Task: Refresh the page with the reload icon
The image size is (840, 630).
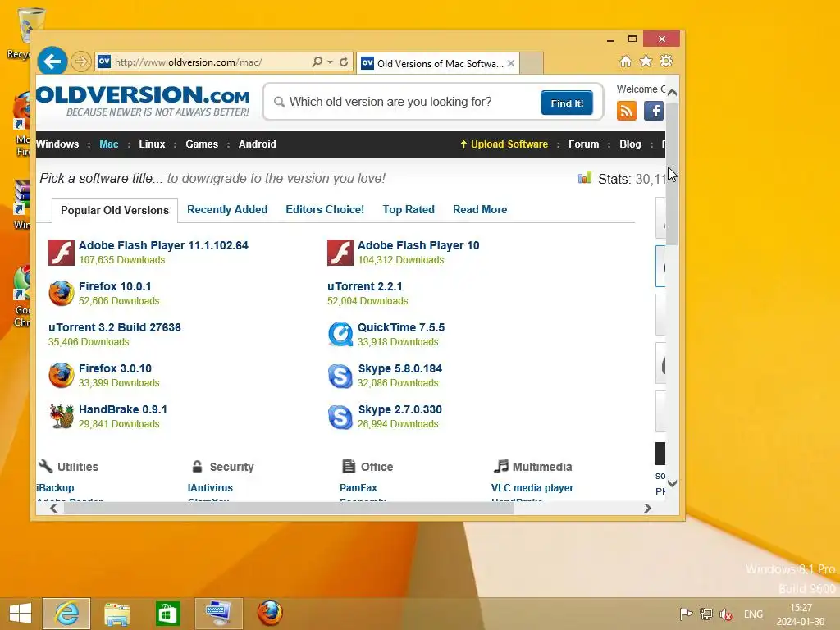Action: coord(344,62)
